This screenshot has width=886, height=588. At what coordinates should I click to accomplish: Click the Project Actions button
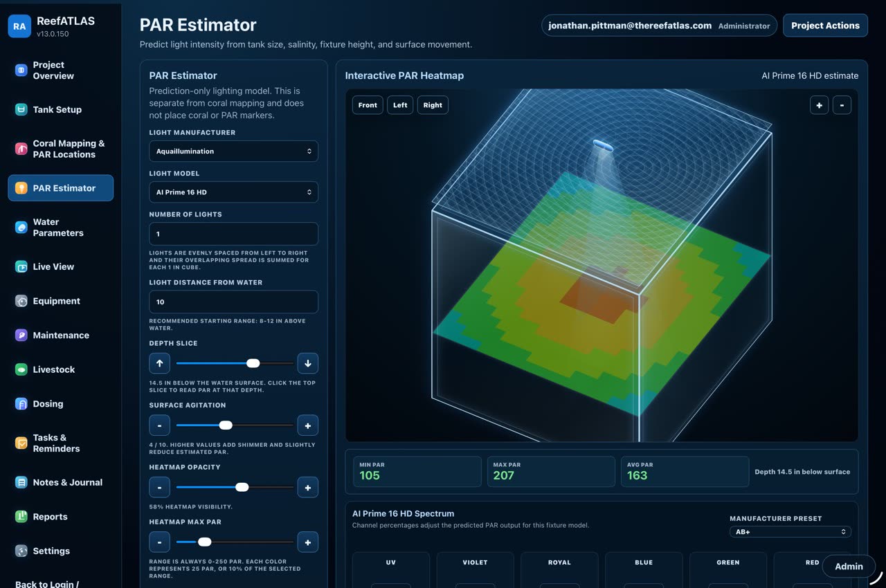(x=825, y=26)
